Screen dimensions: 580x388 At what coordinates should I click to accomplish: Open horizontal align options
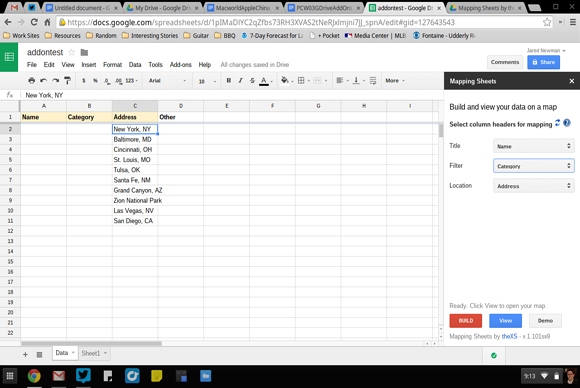[x=342, y=80]
